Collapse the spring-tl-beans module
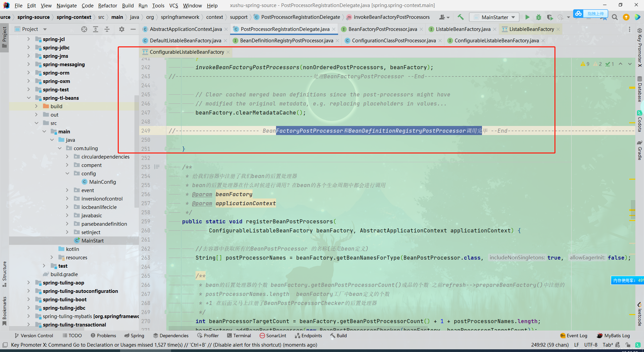 pyautogui.click(x=29, y=98)
